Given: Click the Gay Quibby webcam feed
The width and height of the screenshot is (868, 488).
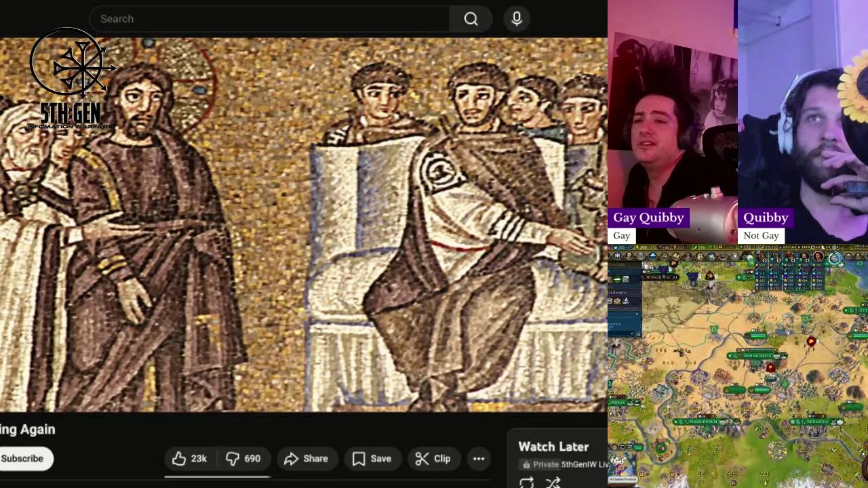Looking at the screenshot, I should 673,122.
